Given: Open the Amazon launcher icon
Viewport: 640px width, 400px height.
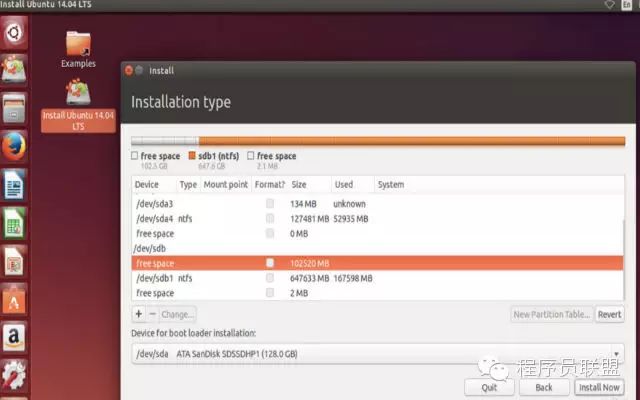Looking at the screenshot, I should (x=14, y=337).
